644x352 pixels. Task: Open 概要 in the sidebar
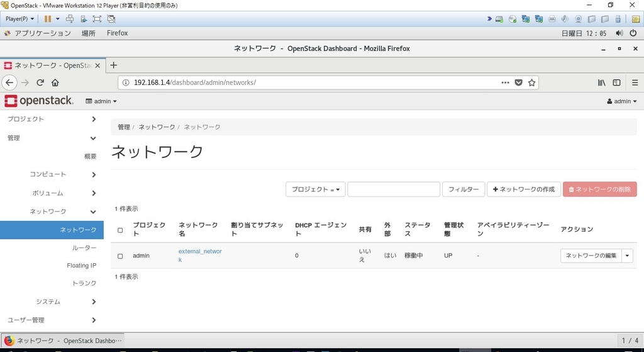[91, 156]
